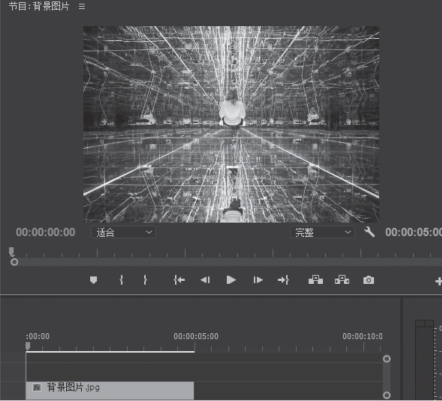Export a frame with camera icon

368,280
